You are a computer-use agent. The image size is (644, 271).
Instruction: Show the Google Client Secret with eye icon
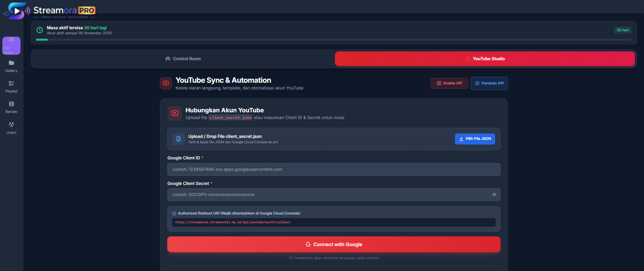click(494, 195)
